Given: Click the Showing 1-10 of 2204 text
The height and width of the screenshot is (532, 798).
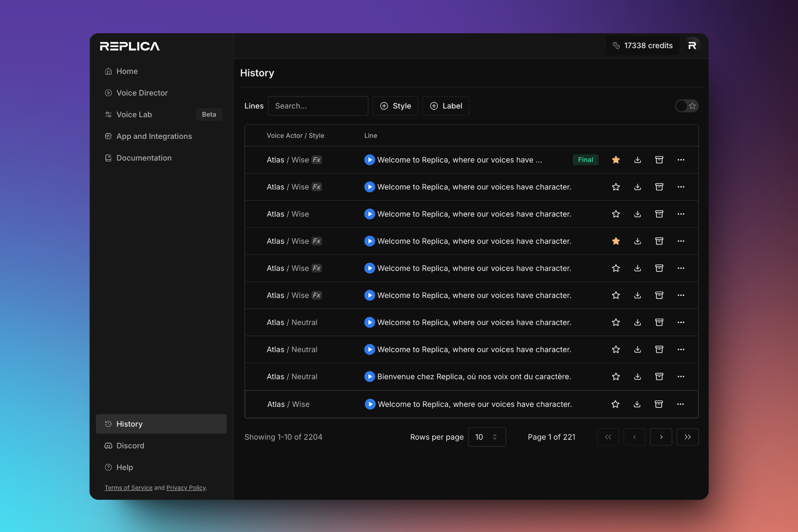Looking at the screenshot, I should [x=283, y=437].
